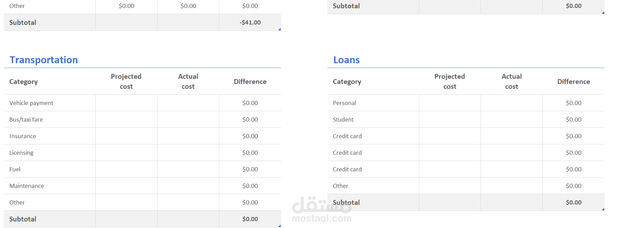Select the Transportation section heading
Viewport: 644px width, 228px height.
[x=44, y=60]
